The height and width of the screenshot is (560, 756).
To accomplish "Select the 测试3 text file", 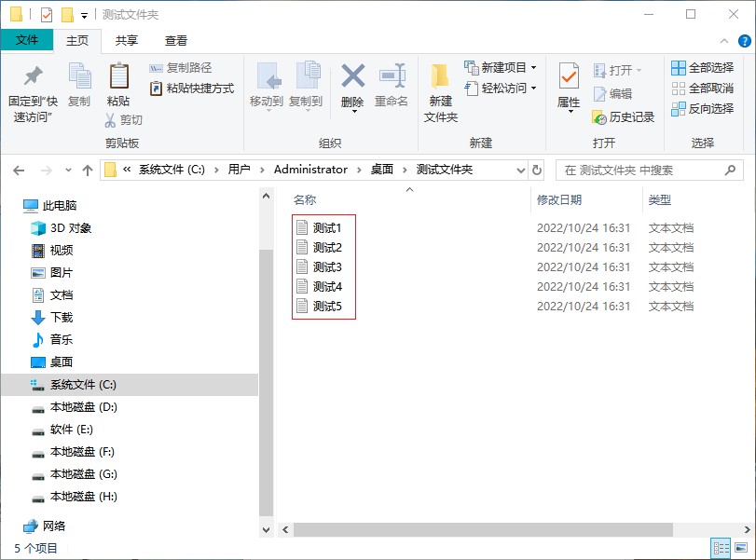I will (x=326, y=267).
